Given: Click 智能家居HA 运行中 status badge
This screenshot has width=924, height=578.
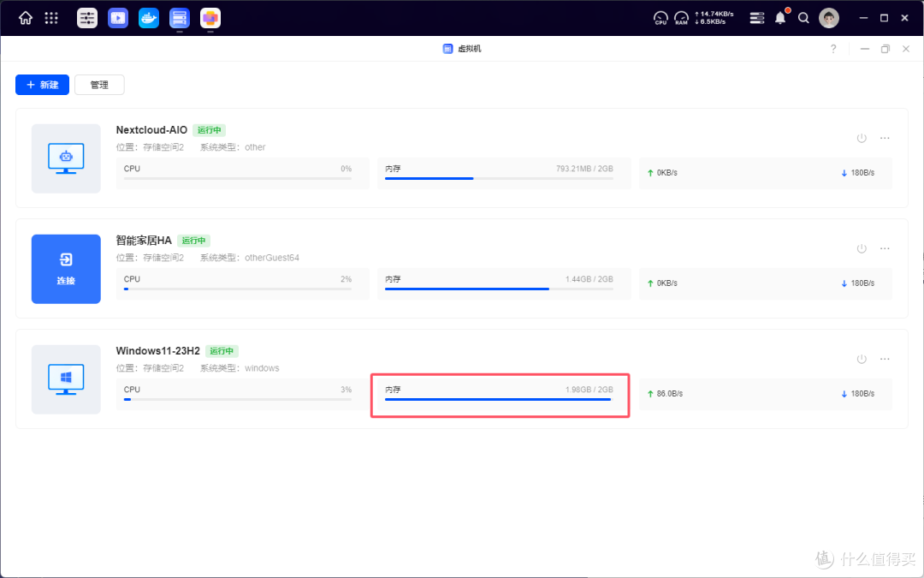Looking at the screenshot, I should click(x=194, y=241).
